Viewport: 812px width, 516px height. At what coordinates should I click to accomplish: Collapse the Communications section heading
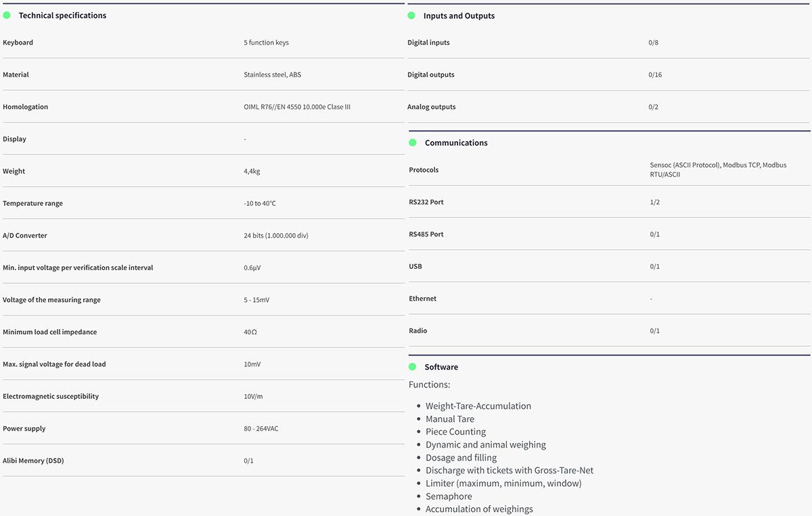tap(456, 143)
